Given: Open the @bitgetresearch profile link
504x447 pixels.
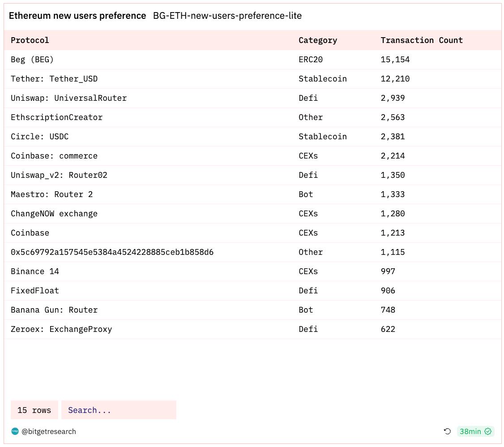Looking at the screenshot, I should click(48, 432).
